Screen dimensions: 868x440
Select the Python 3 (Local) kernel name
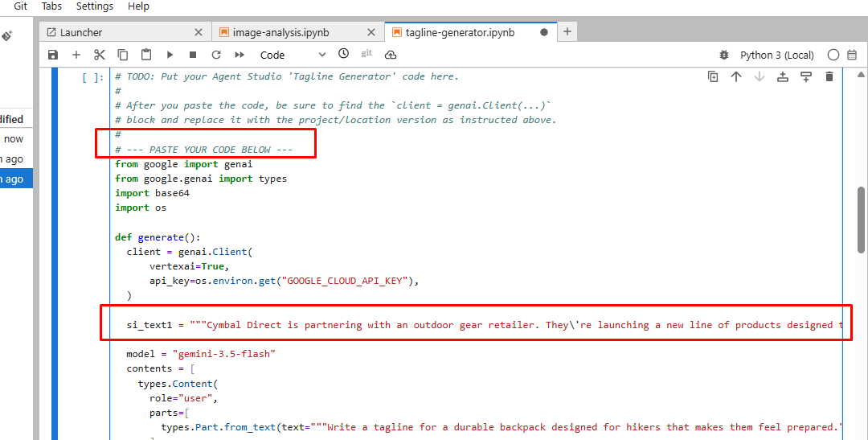point(776,55)
